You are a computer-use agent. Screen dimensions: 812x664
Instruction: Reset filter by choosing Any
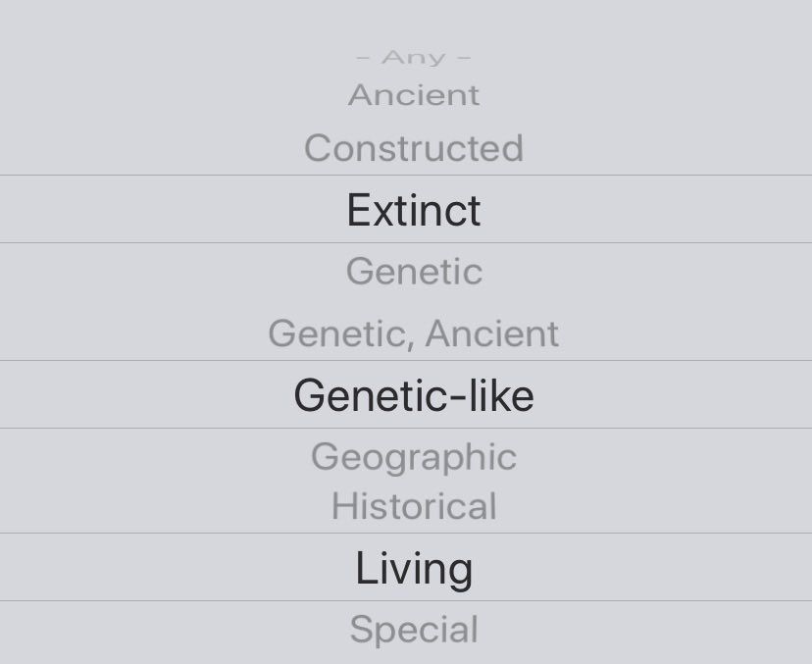point(413,58)
